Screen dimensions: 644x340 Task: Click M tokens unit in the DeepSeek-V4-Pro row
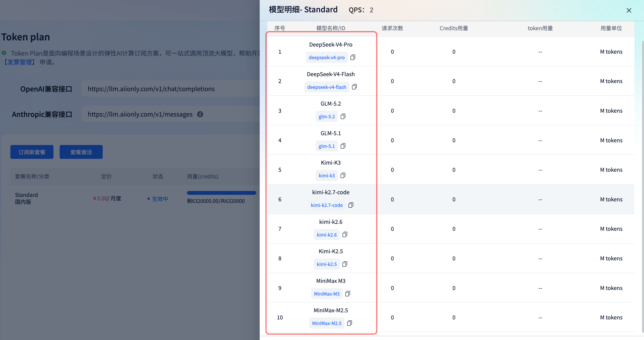611,52
